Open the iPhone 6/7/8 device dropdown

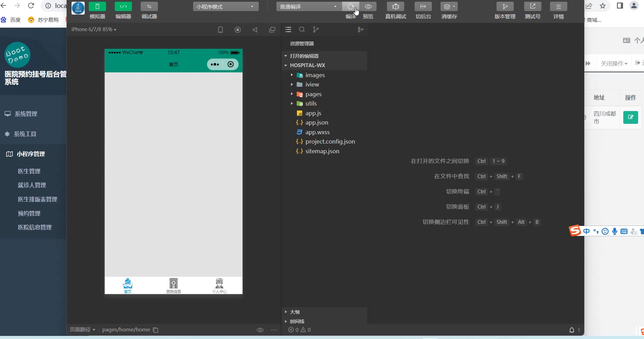point(94,29)
